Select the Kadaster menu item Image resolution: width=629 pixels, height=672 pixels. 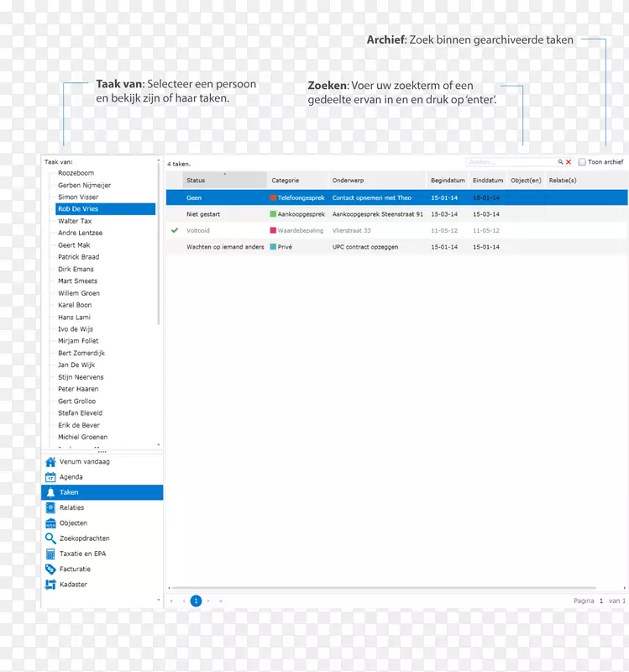pyautogui.click(x=102, y=585)
